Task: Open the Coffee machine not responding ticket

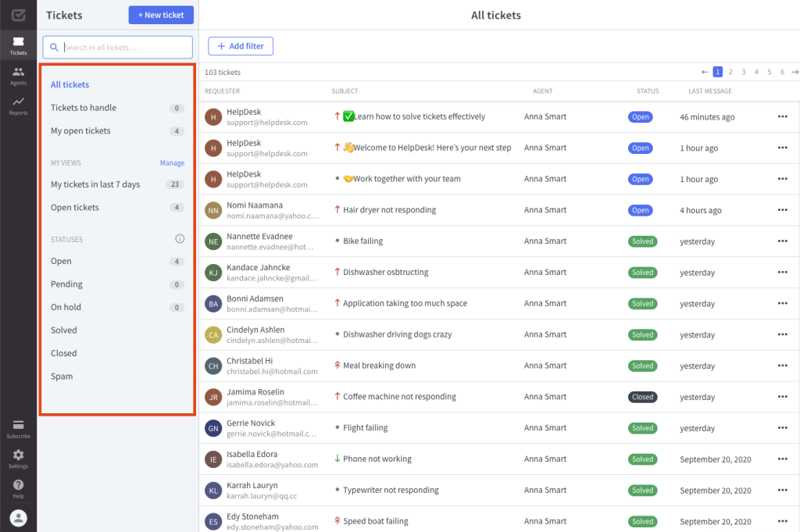Action: 399,397
